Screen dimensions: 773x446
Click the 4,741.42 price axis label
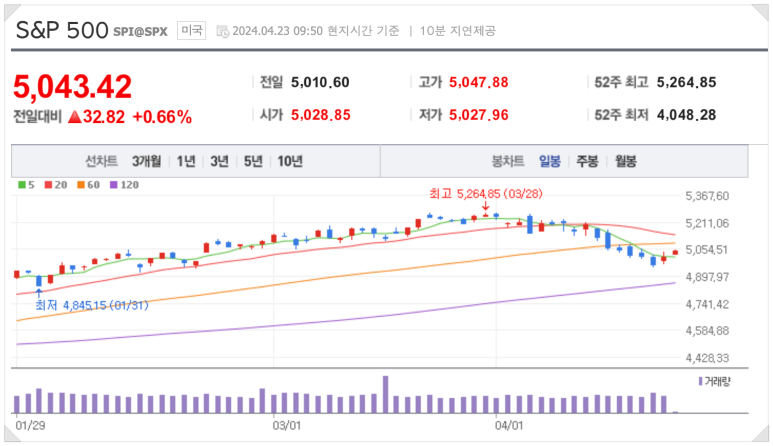(x=707, y=305)
